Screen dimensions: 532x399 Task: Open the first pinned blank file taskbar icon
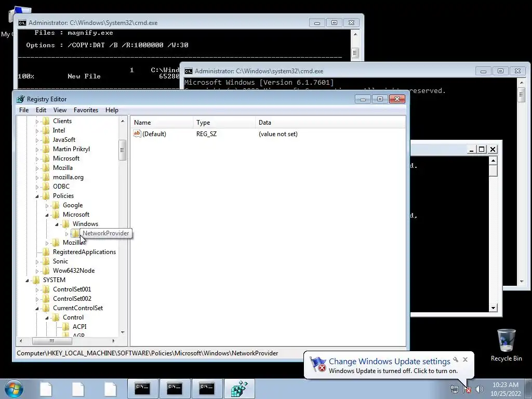[46, 389]
